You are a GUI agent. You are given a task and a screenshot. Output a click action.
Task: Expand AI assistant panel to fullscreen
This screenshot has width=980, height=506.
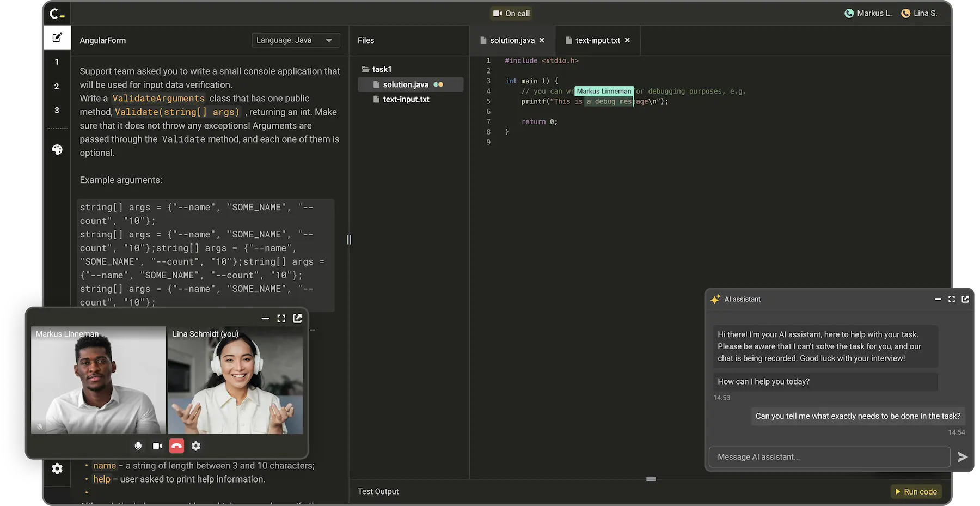point(951,299)
